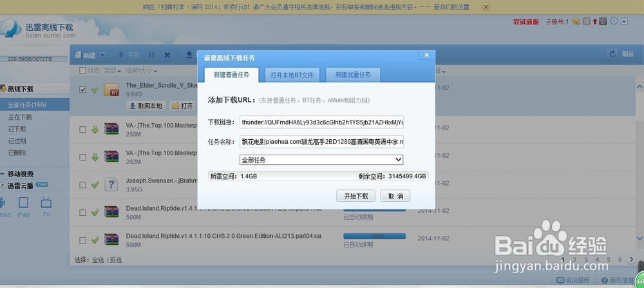Click the 下载链接 URL input field
Screen dimensions: 644x288
tap(321, 122)
